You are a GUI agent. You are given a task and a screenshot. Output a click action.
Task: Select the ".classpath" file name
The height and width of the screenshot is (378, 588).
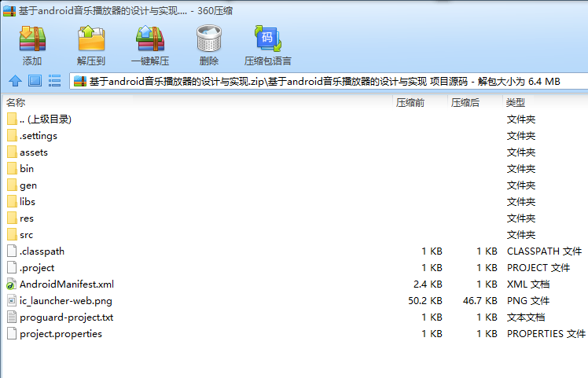pos(42,251)
